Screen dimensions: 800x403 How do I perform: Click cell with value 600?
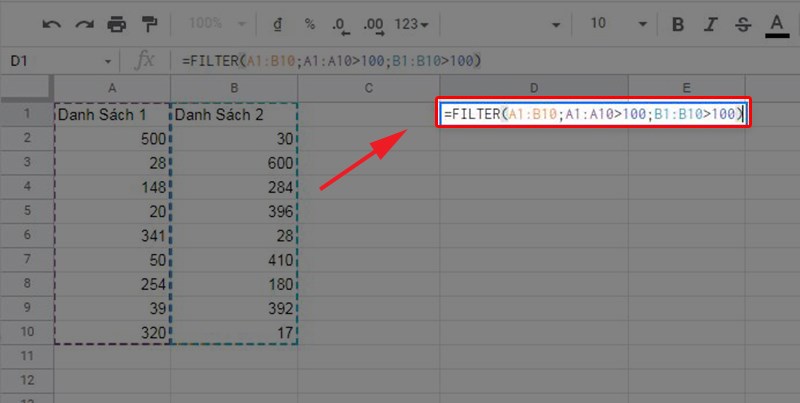(234, 163)
